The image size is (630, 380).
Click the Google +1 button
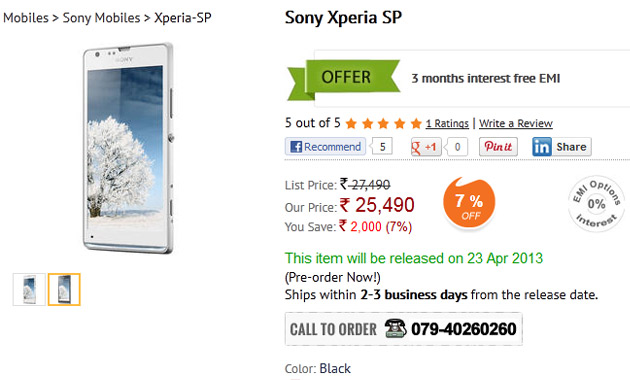coord(426,147)
